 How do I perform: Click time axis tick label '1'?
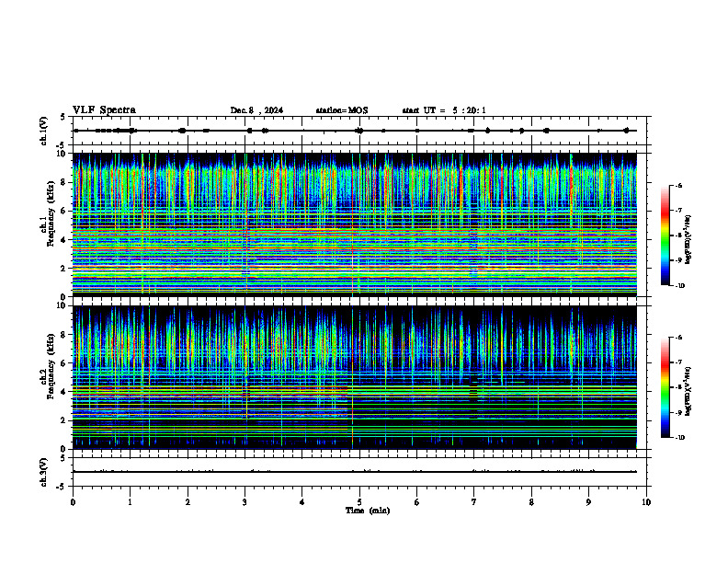pyautogui.click(x=130, y=502)
